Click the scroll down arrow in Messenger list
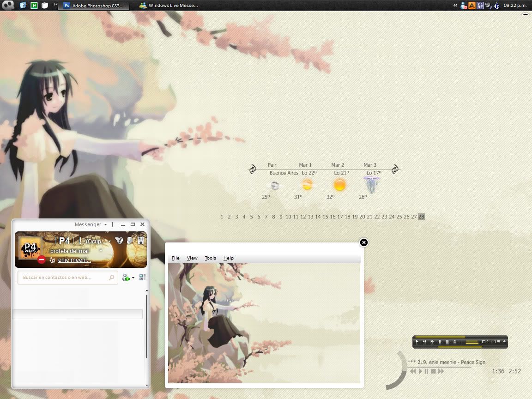This screenshot has width=532, height=399. click(146, 385)
